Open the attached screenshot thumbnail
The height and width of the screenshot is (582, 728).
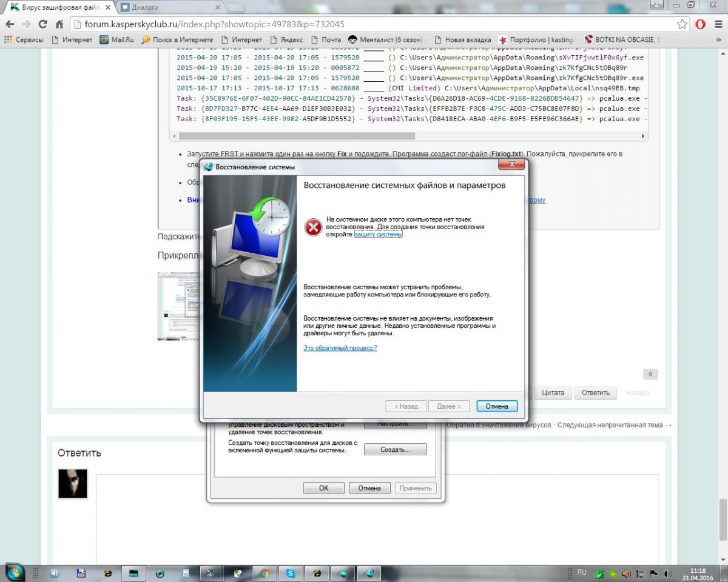pos(178,306)
